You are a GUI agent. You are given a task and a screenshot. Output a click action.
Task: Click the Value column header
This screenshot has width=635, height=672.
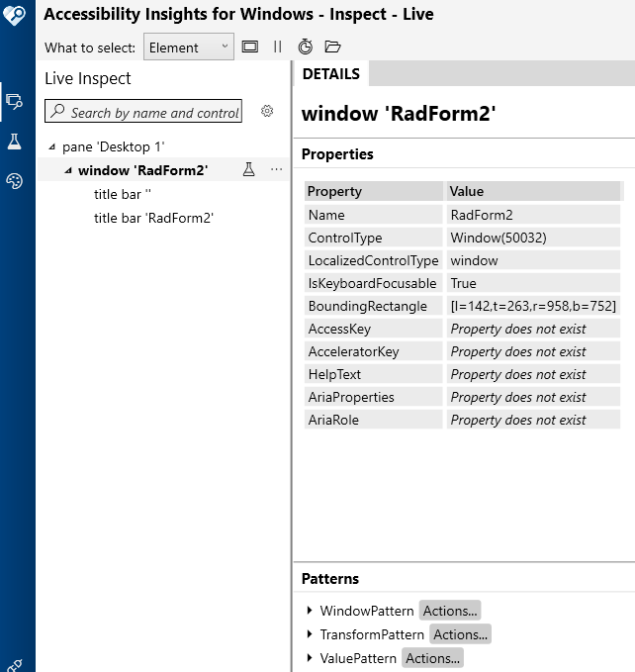coord(533,191)
